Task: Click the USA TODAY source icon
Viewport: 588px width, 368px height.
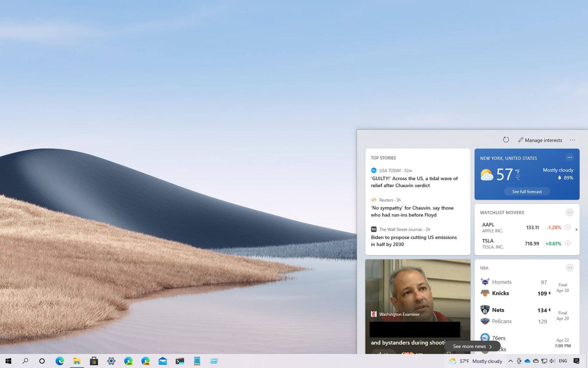Action: coord(373,170)
